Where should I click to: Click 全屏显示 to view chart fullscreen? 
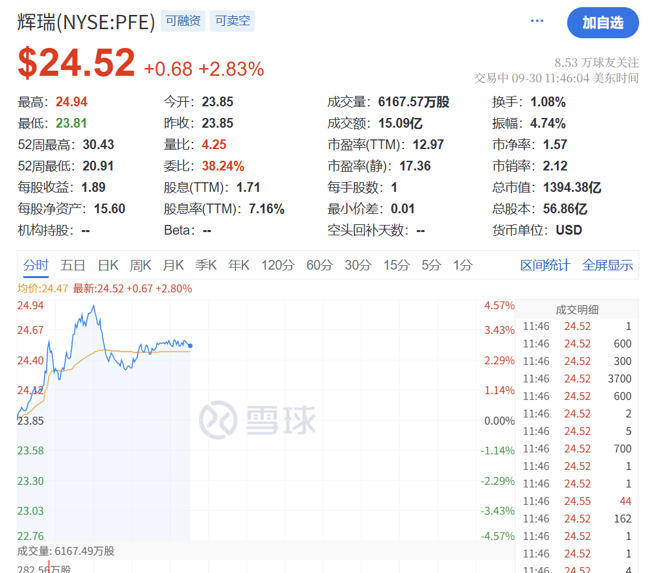point(607,265)
